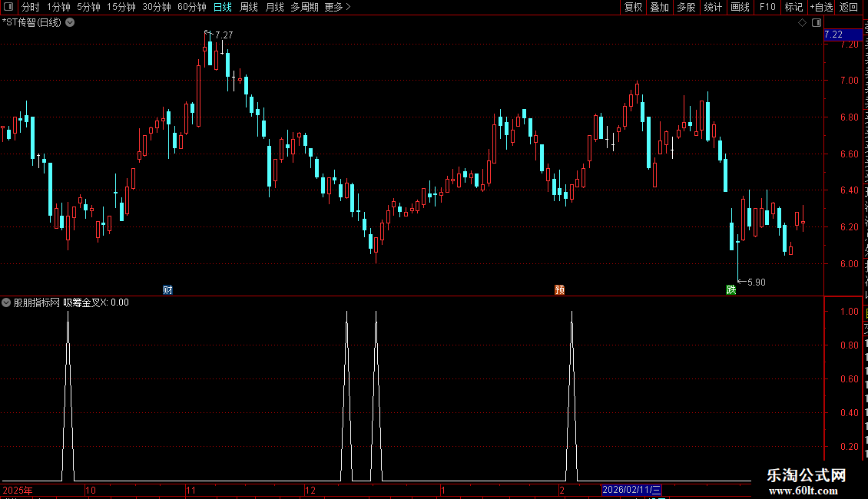
Task: Click the panel layout icon at top-left
Action: [x=8, y=7]
